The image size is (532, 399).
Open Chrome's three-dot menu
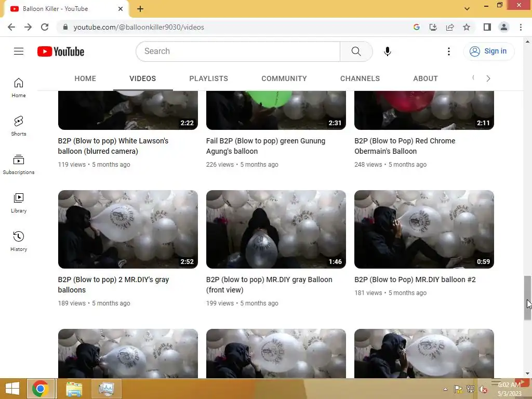pos(521,27)
